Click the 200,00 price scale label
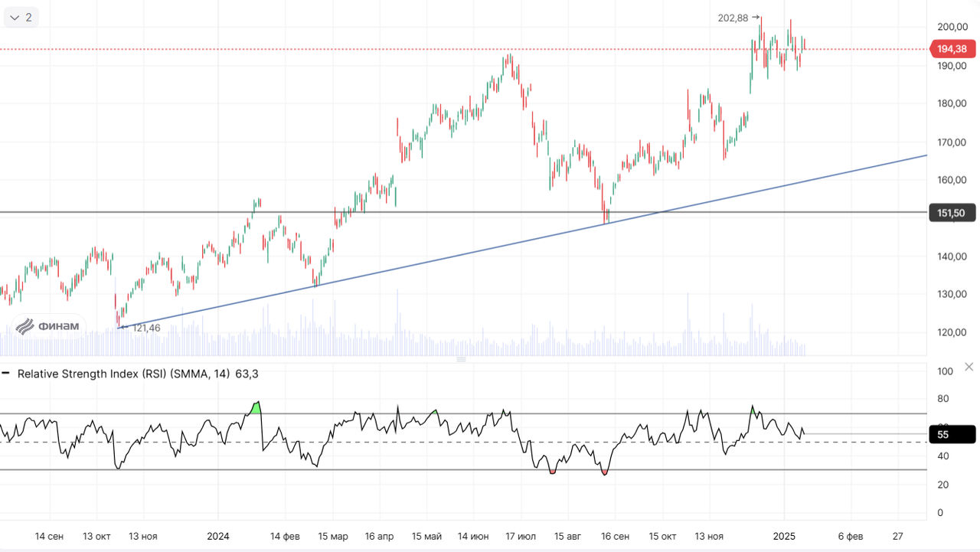Viewport: 980px width, 552px height. [952, 27]
